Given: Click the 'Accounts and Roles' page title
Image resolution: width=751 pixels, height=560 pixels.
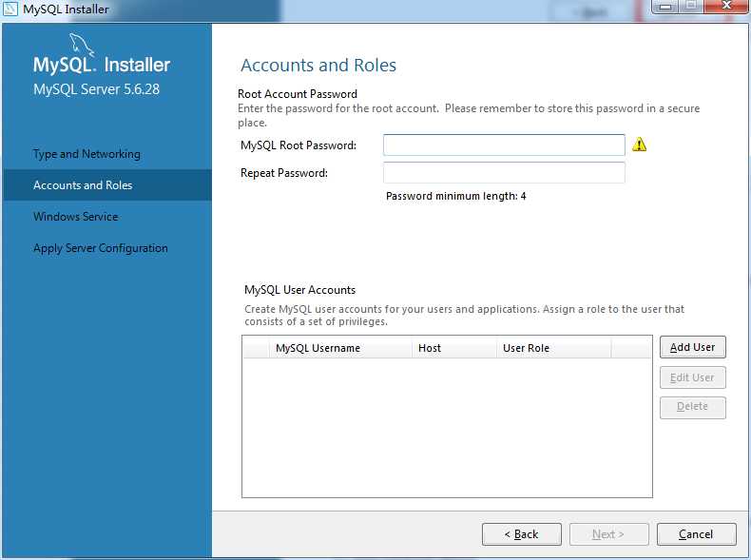Looking at the screenshot, I should (318, 65).
